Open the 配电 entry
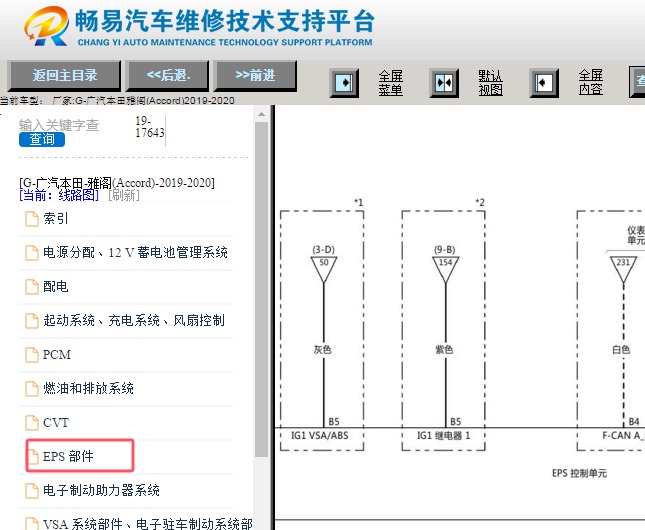Image resolution: width=645 pixels, height=530 pixels. point(56,286)
